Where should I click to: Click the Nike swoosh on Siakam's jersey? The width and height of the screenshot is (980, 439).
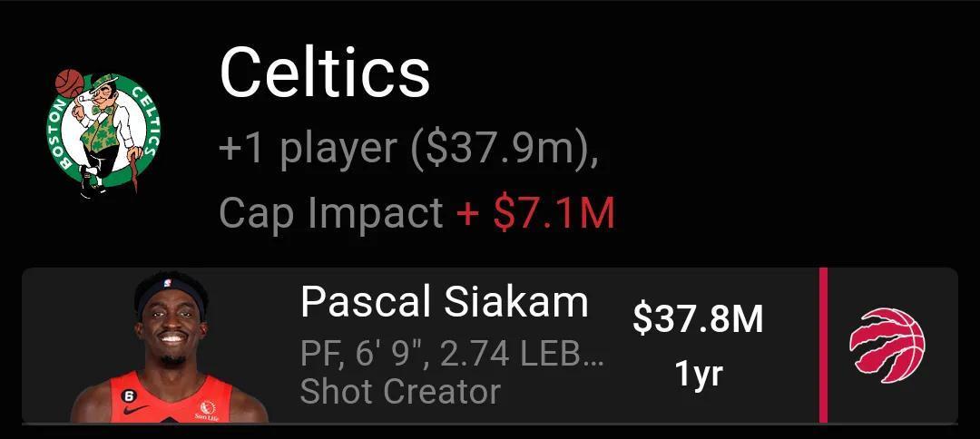pos(135,409)
